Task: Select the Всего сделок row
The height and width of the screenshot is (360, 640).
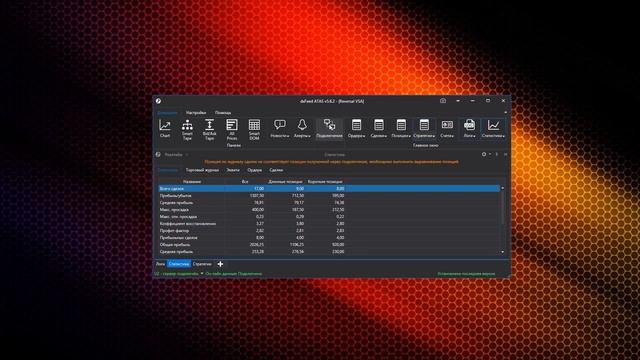Action: click(x=329, y=189)
